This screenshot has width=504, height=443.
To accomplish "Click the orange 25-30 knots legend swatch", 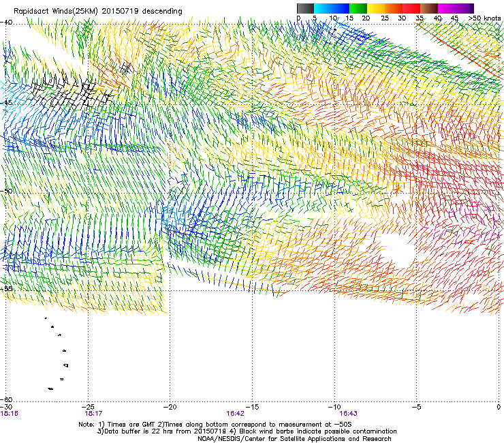I will click(x=394, y=8).
